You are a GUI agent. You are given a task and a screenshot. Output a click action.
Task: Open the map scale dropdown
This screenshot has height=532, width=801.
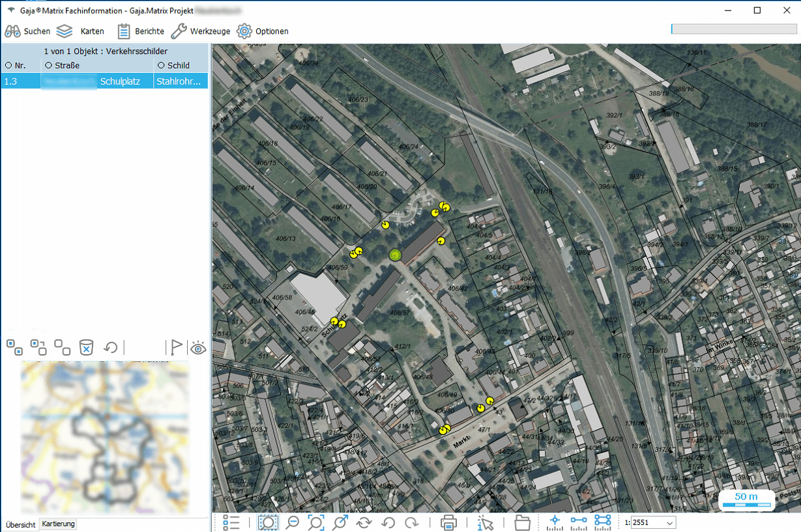(x=670, y=523)
